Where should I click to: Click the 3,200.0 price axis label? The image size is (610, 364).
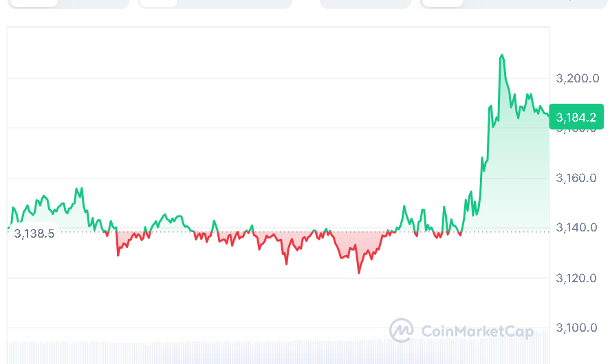(x=578, y=79)
